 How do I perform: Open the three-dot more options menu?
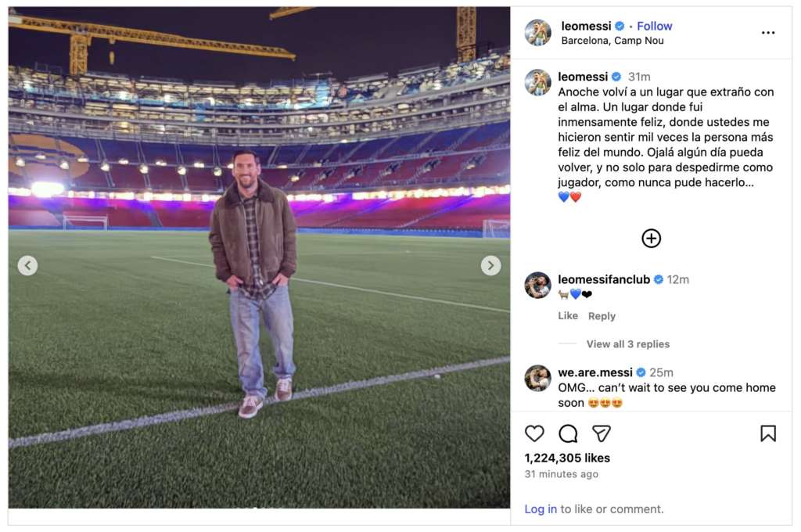point(768,33)
